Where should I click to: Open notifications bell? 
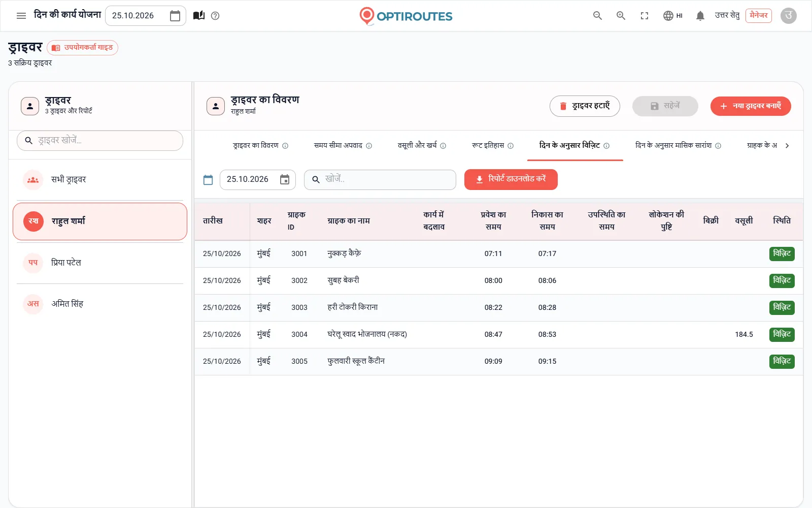[700, 16]
